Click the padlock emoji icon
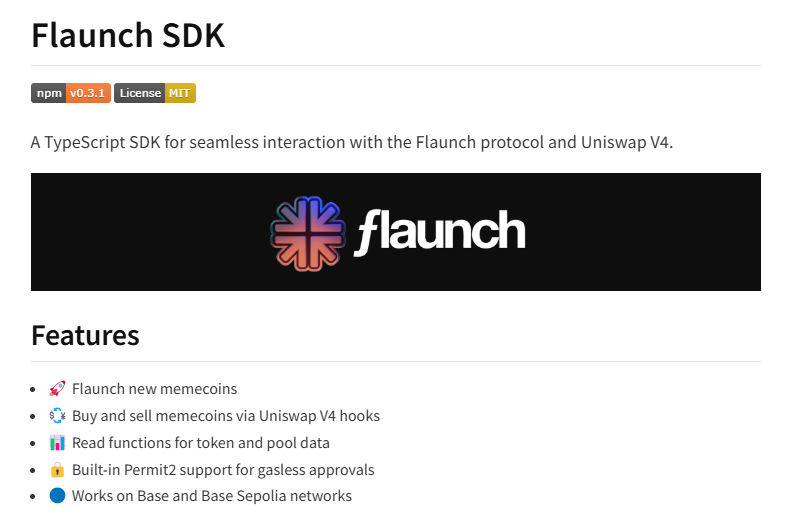 pyautogui.click(x=57, y=470)
